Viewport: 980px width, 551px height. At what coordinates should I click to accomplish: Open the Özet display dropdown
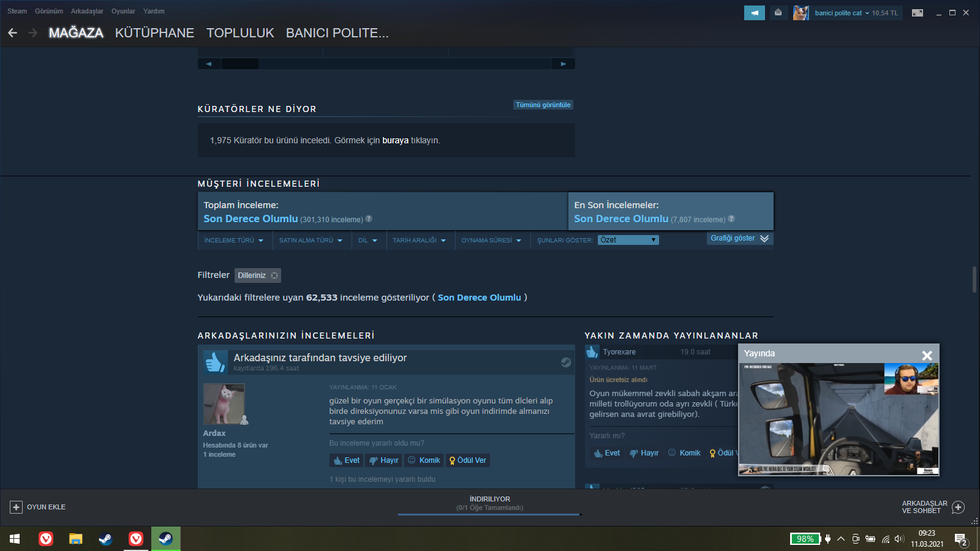[628, 240]
